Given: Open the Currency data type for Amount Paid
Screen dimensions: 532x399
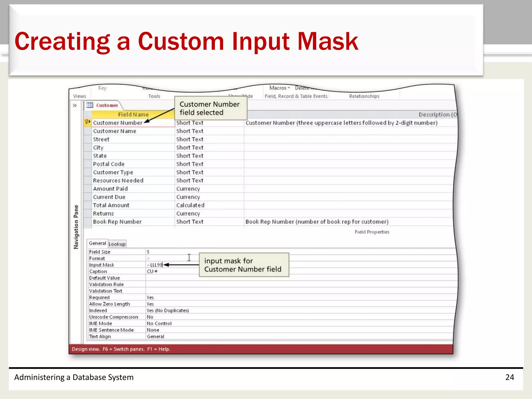Looking at the screenshot, I should tap(209, 189).
